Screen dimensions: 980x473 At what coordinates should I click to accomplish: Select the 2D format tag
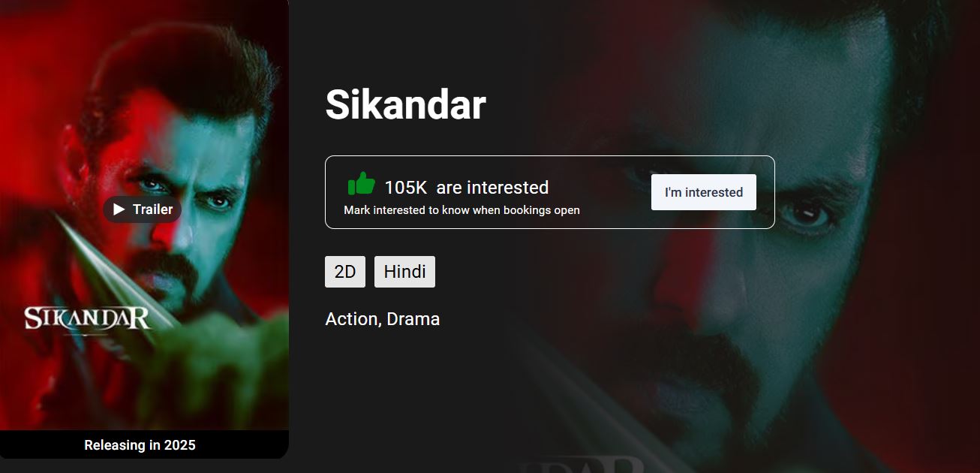click(345, 272)
